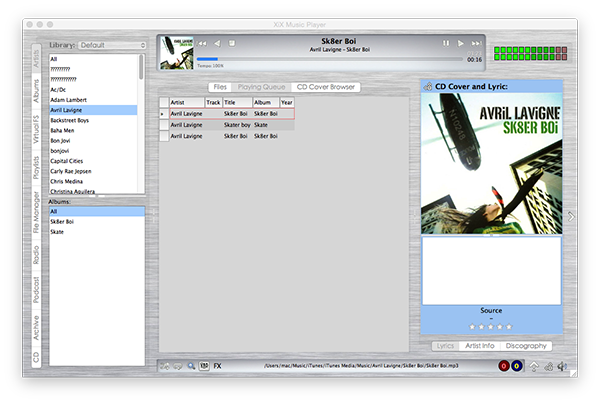The image size is (600, 404).
Task: Open the Virtual FS side tab
Action: [x=36, y=129]
